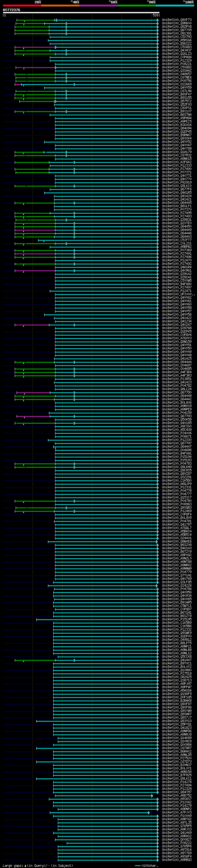The width and height of the screenshot is (197, 868).
Task: Click the cyan ~100% identity legend bar
Action: (175, 6)
